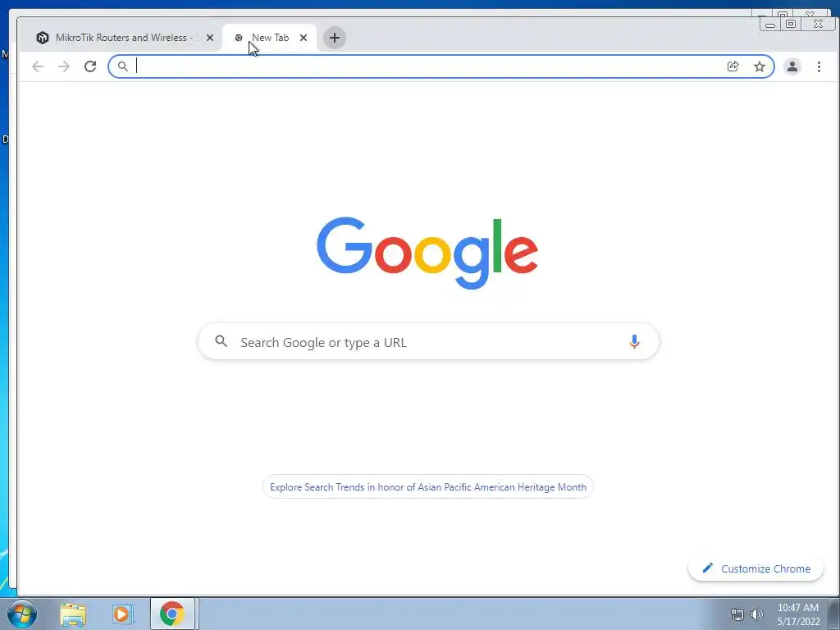Screen dimensions: 840x630
Task: Click the search icon in the address bar
Action: pos(123,66)
